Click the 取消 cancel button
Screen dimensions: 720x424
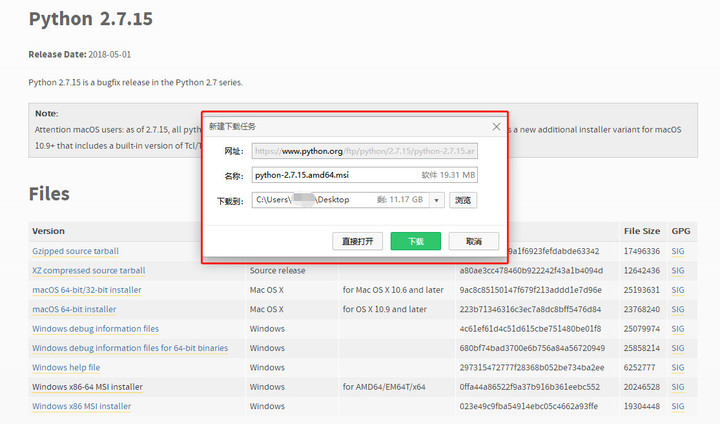point(473,241)
